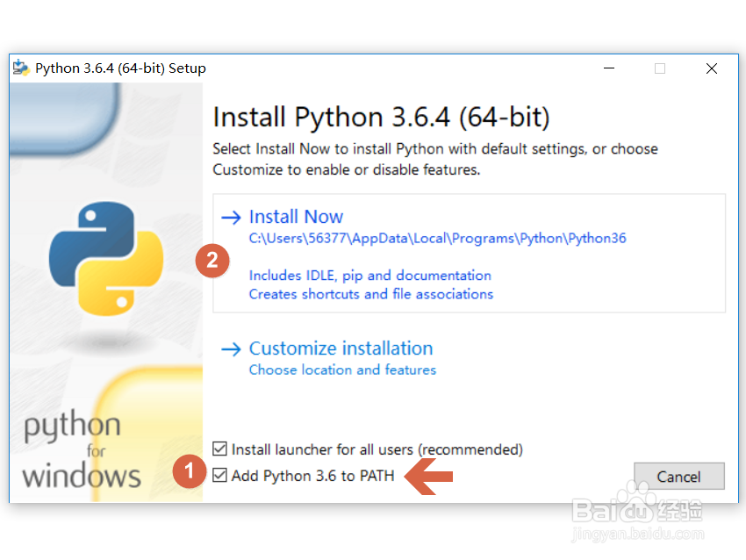The width and height of the screenshot is (746, 560).
Task: Click 'Creates shortcuts and file associations' text
Action: click(x=371, y=294)
